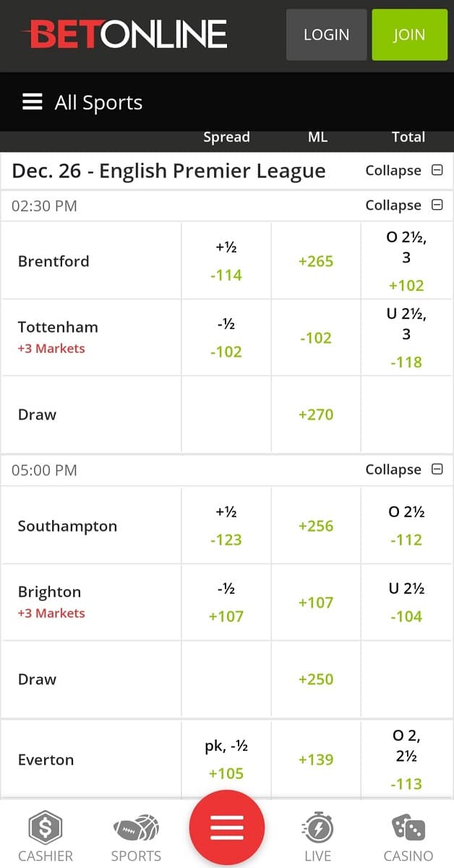Click the BetOnline logo
This screenshot has height=868, width=454.
pyautogui.click(x=124, y=34)
